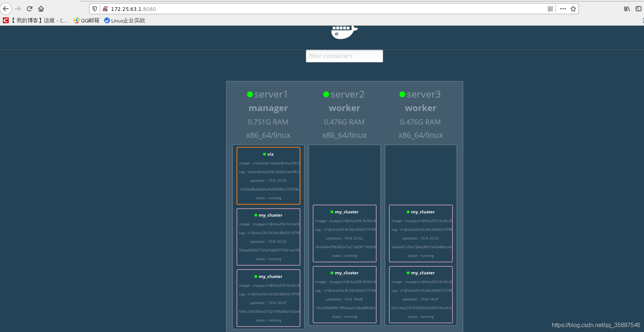
Task: Click the green status dot beside server3
Action: 402,94
